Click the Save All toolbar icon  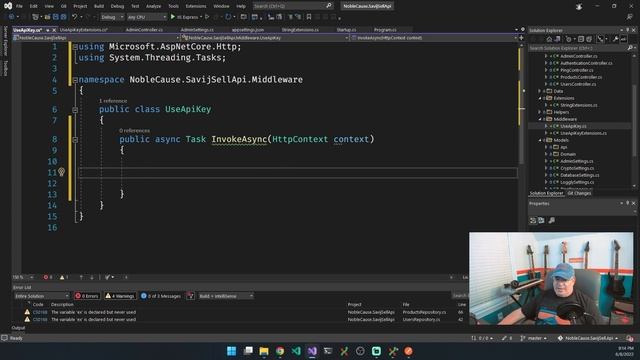point(63,17)
